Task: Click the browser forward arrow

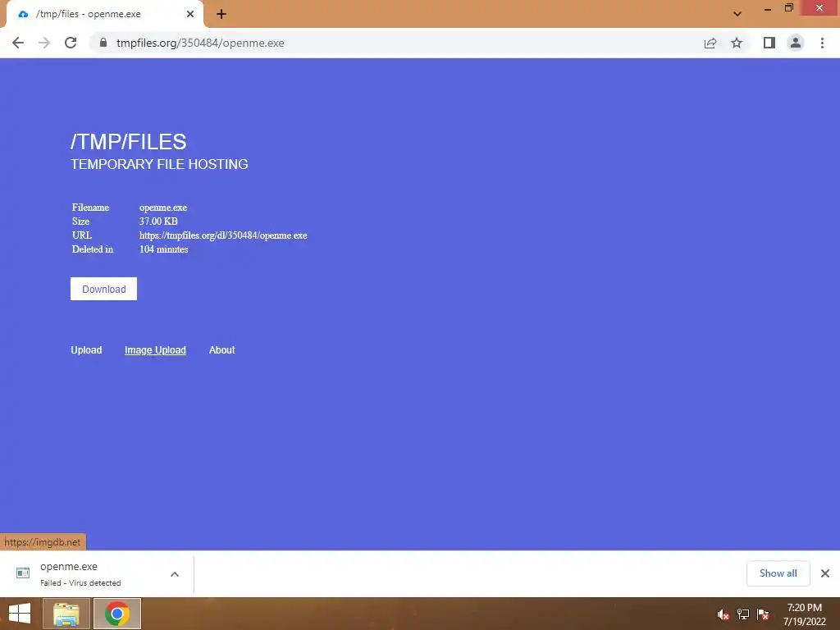Action: click(44, 43)
